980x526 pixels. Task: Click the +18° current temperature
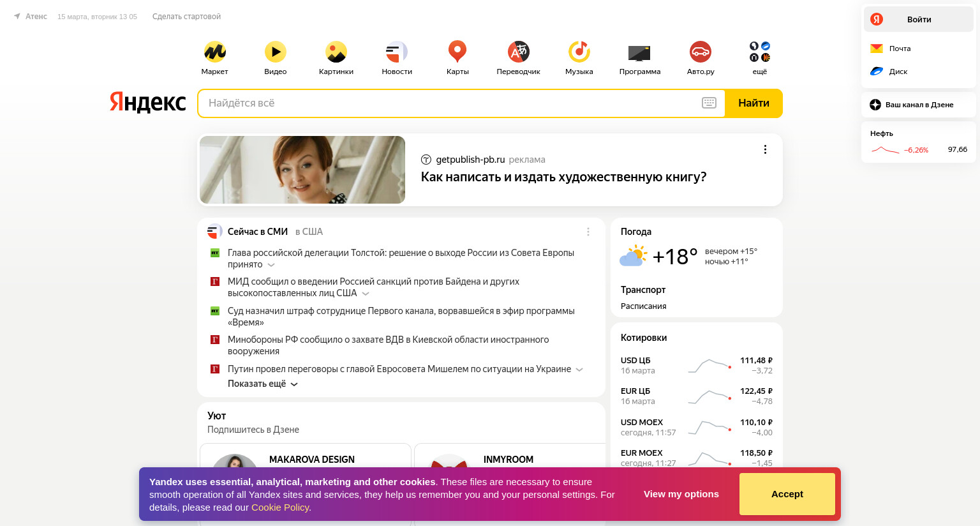[674, 257]
